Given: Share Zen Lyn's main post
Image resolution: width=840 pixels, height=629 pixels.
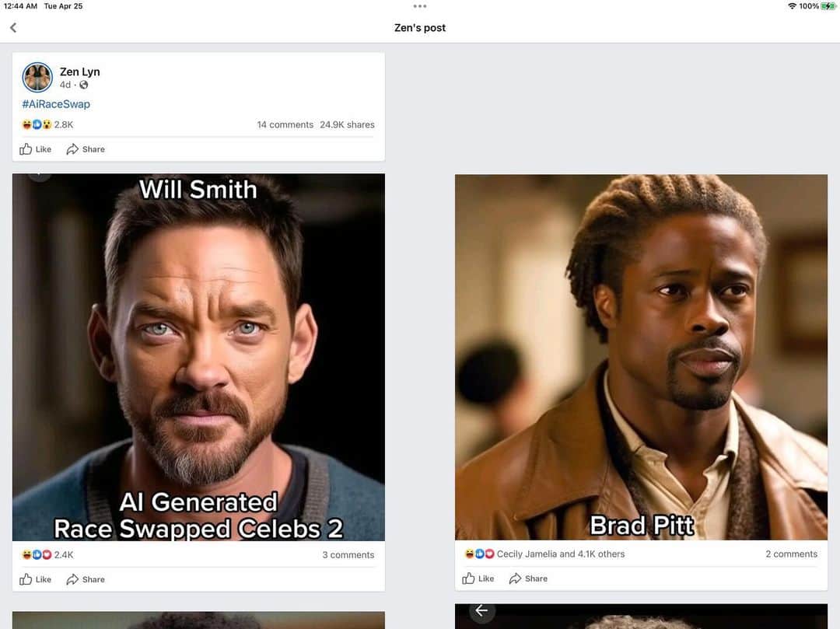Looking at the screenshot, I should (x=86, y=149).
